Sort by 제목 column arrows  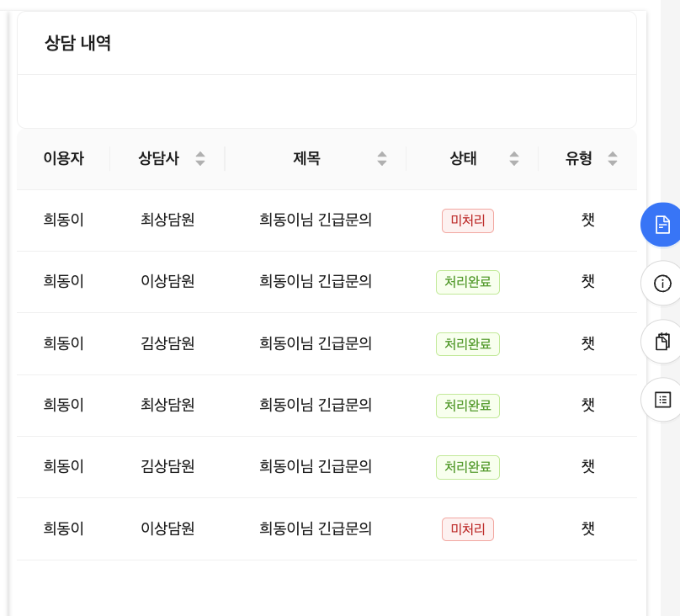(382, 158)
